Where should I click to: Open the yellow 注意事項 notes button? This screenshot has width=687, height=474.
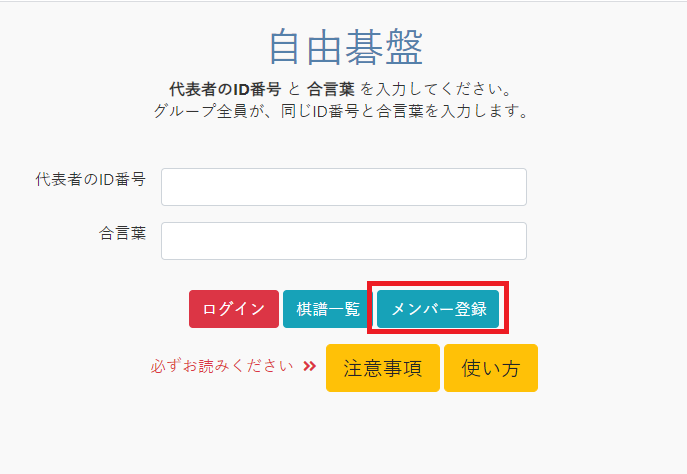pyautogui.click(x=383, y=368)
